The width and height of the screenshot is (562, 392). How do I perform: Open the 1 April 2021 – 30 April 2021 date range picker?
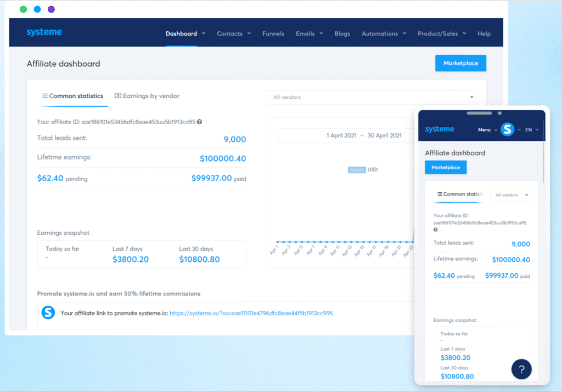[347, 136]
